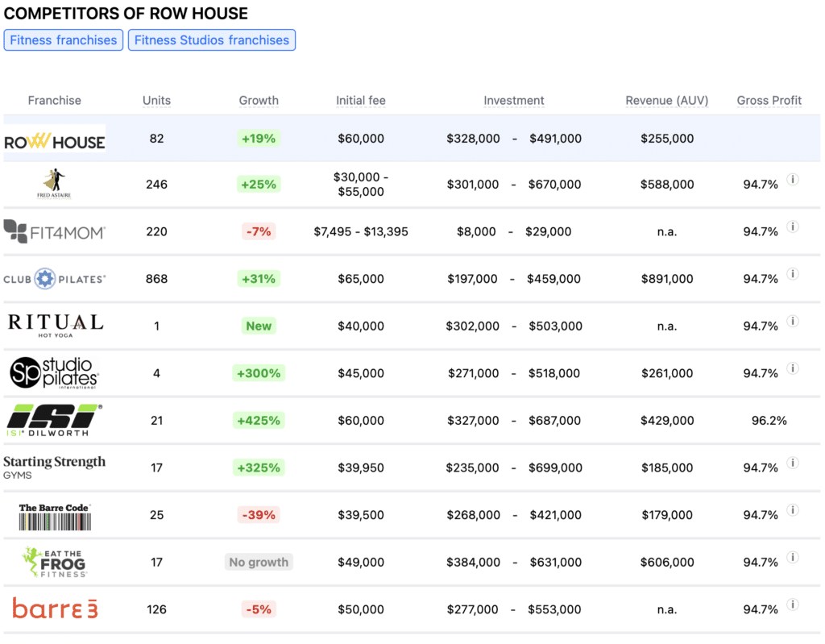Sort by the Revenue (AUV) column header

[666, 100]
